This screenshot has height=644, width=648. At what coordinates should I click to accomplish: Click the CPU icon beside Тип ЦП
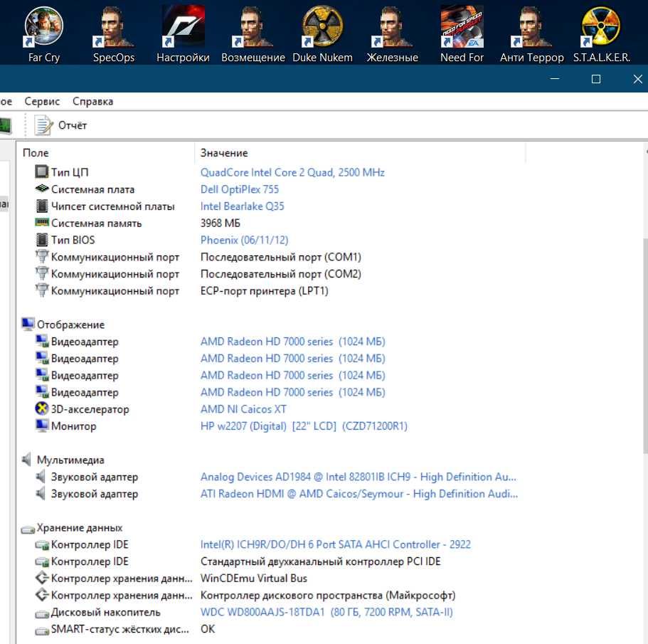(42, 171)
